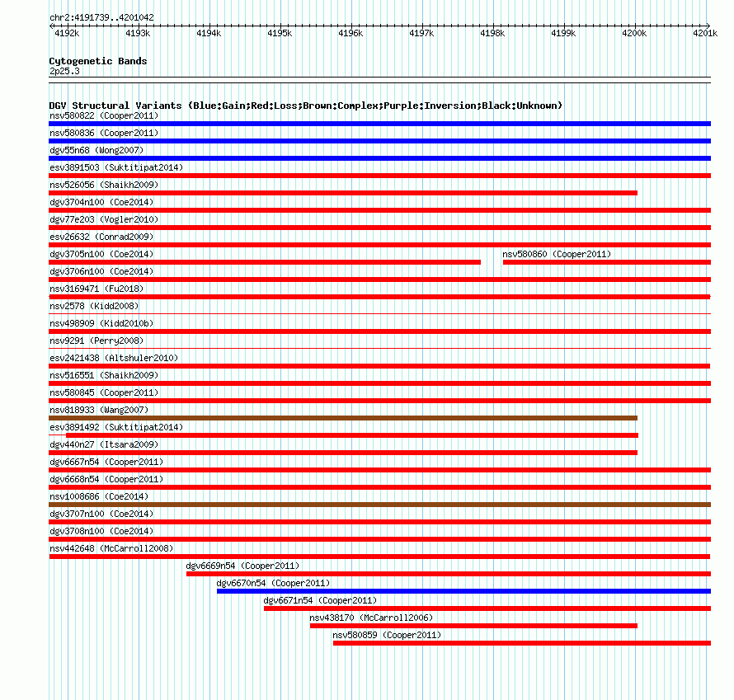Click the nsv1008686 (Coe2014) label
The height and width of the screenshot is (700, 734).
pyautogui.click(x=99, y=496)
